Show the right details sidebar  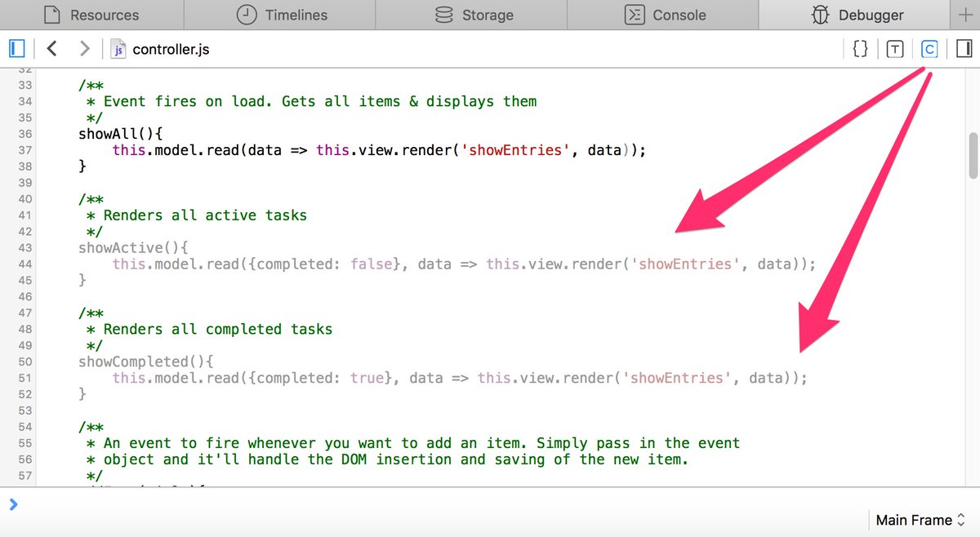click(964, 49)
